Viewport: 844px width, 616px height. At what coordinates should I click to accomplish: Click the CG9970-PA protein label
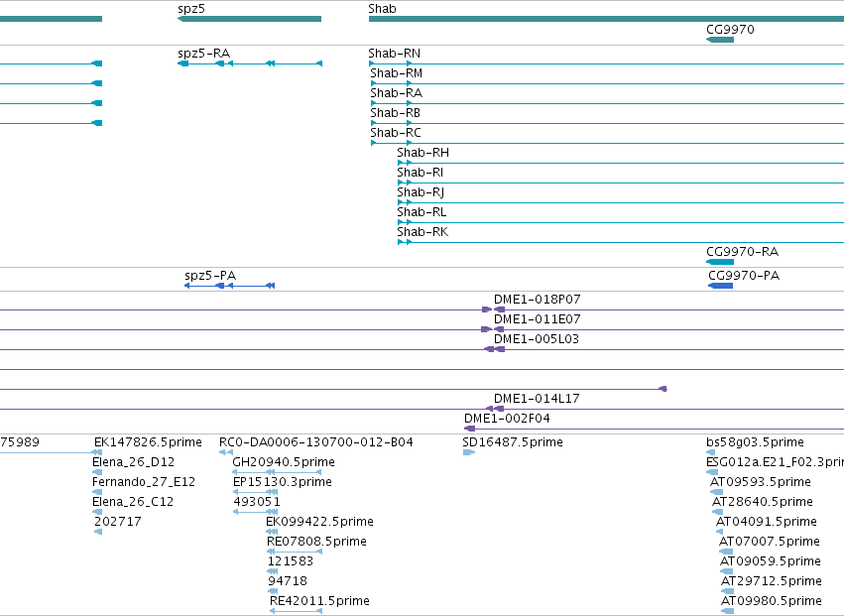tap(744, 276)
